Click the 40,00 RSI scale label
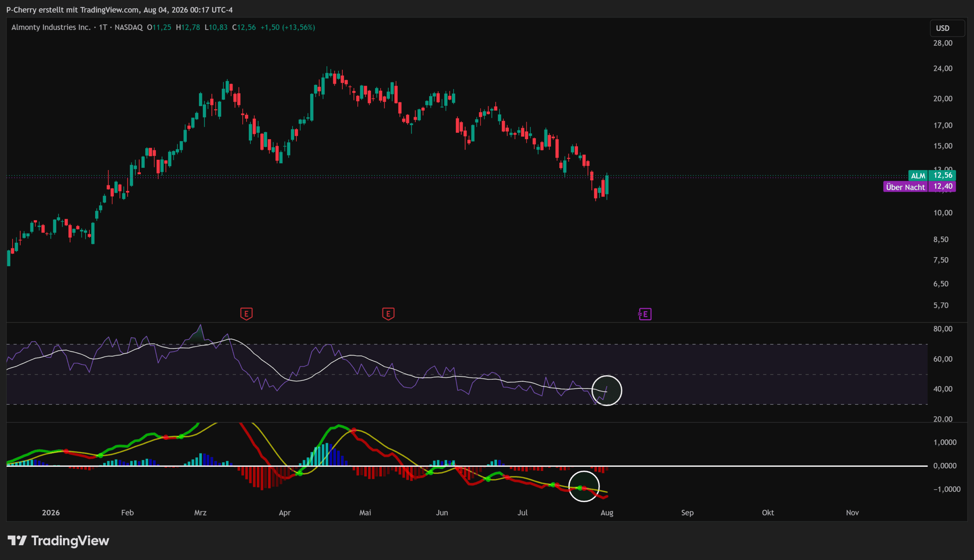The image size is (974, 560). [943, 389]
